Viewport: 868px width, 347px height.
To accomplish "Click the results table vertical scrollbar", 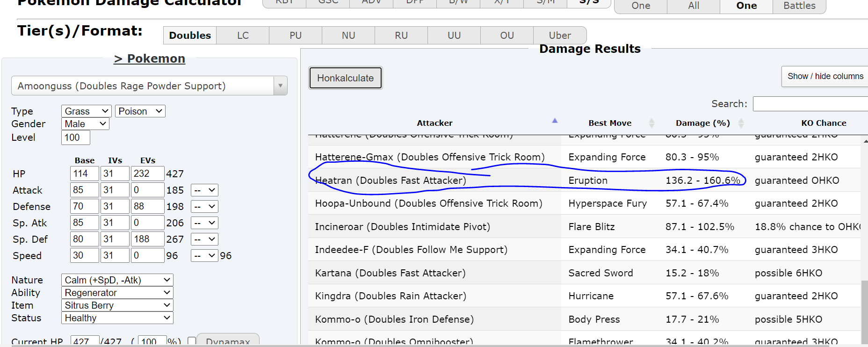I will pos(864,234).
